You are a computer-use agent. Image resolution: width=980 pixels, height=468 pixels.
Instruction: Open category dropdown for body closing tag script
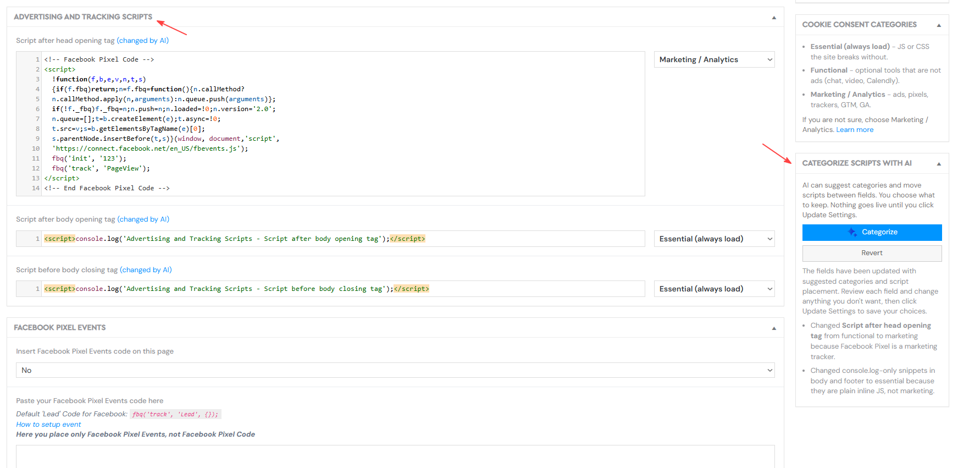point(714,289)
